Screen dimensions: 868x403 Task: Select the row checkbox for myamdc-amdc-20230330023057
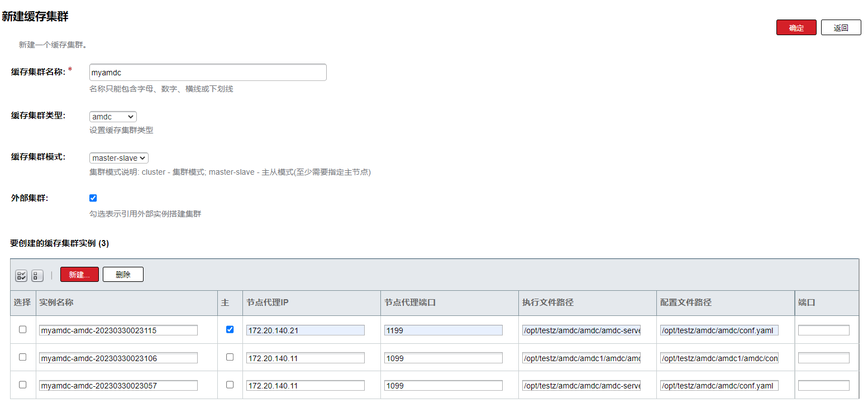point(23,385)
